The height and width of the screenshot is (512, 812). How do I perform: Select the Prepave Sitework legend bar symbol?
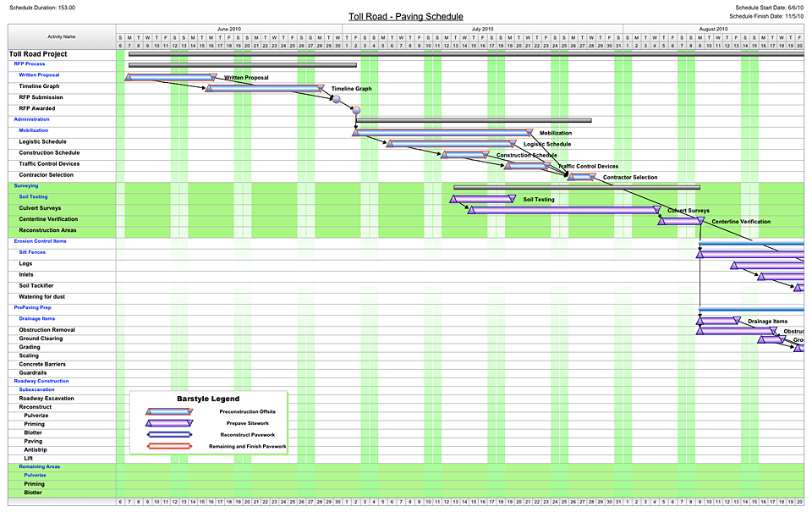[170, 423]
